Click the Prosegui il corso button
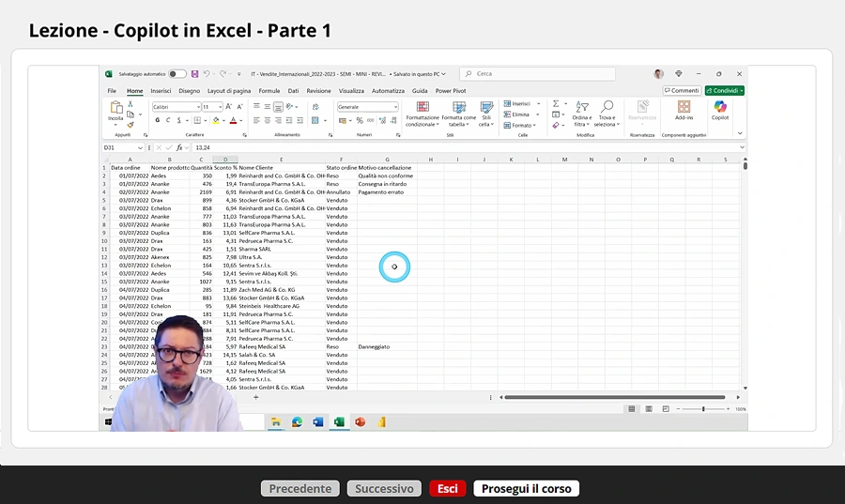 click(527, 488)
